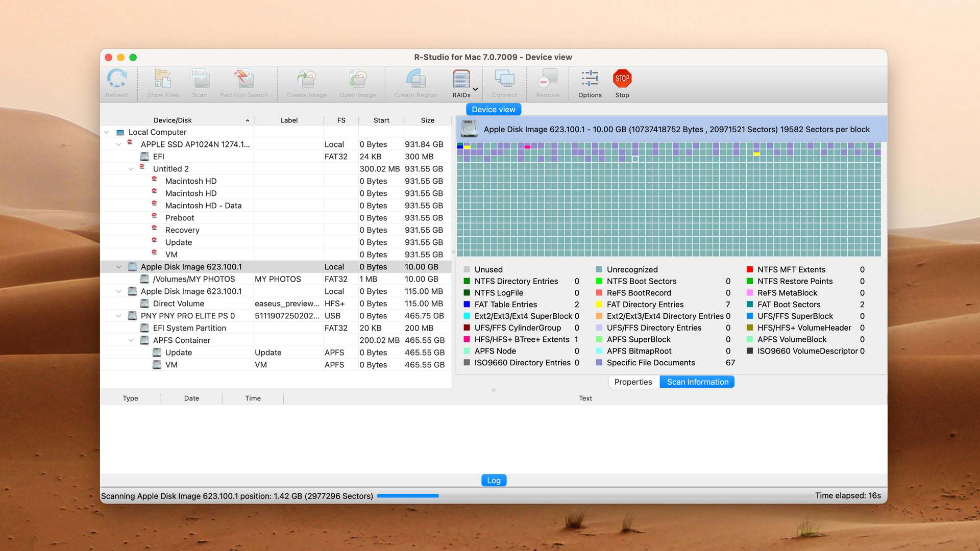Open Partition Search tool
Viewport: 980px width, 551px height.
(243, 79)
